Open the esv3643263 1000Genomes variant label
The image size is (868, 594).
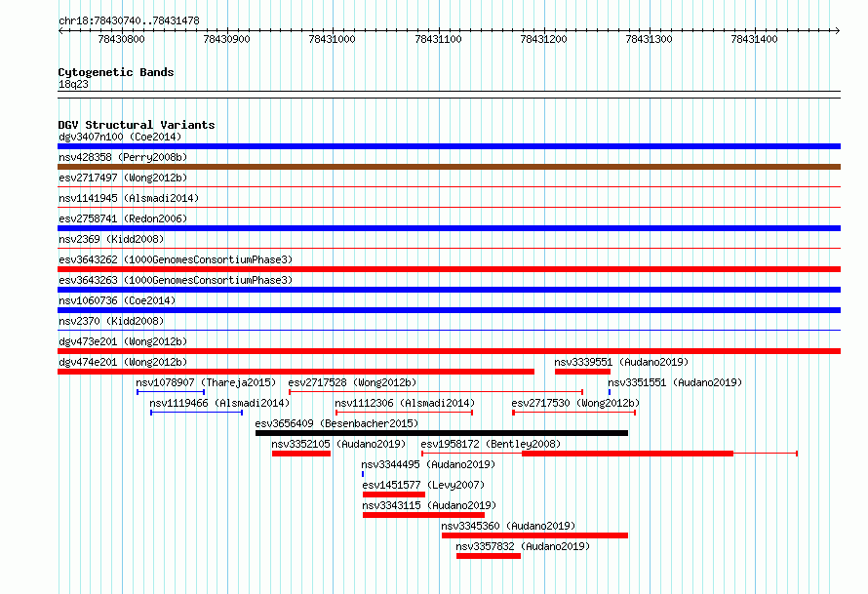coord(176,280)
